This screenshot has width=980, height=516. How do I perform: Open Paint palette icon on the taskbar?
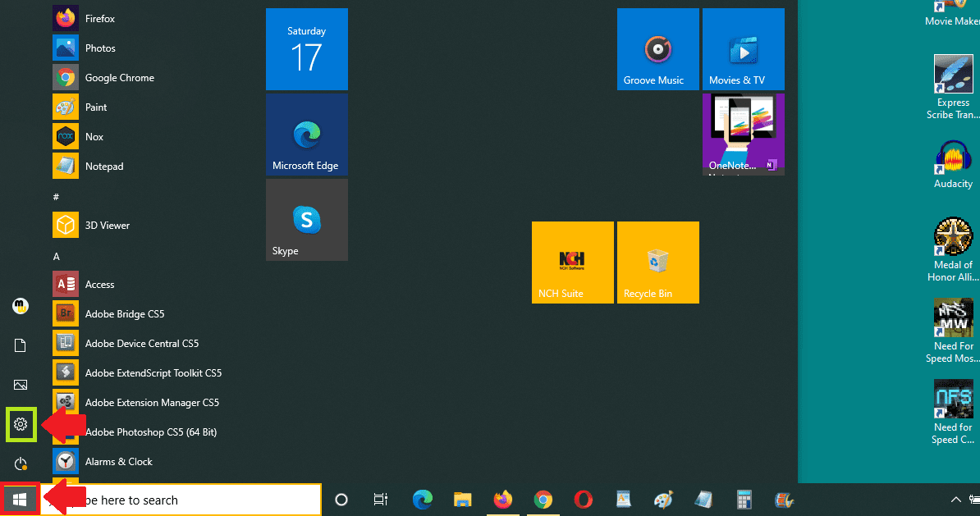663,500
